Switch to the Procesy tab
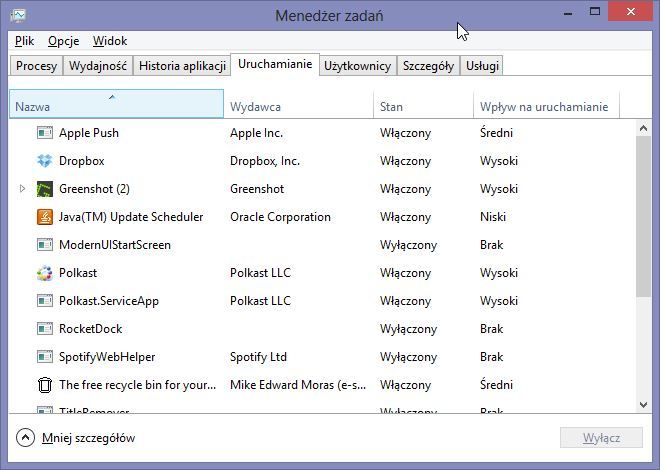 [36, 66]
